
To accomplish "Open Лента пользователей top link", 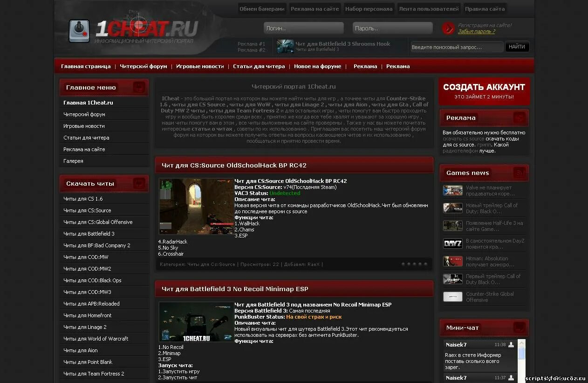I will coord(429,9).
